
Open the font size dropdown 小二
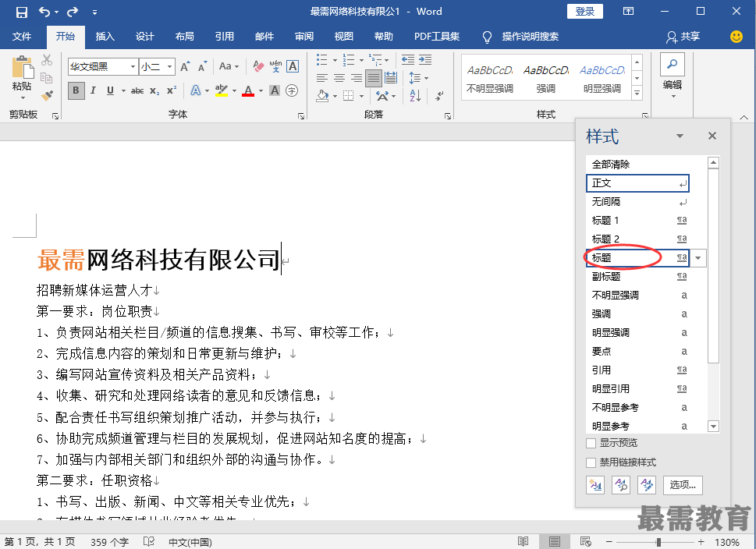coord(170,66)
